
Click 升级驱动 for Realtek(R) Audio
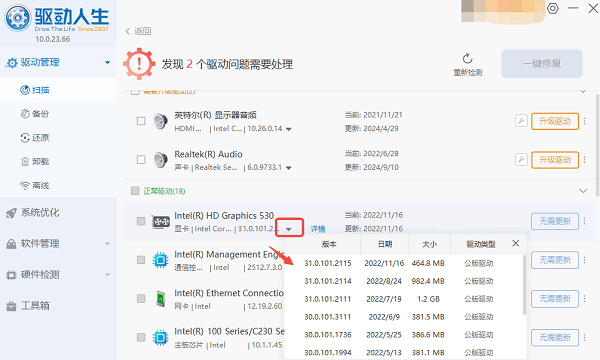pos(554,160)
